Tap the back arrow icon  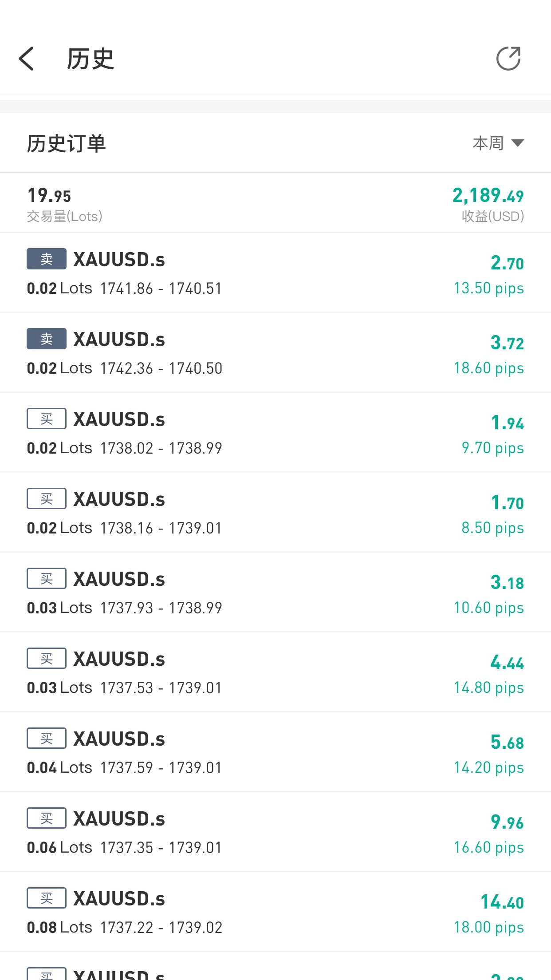click(x=27, y=59)
